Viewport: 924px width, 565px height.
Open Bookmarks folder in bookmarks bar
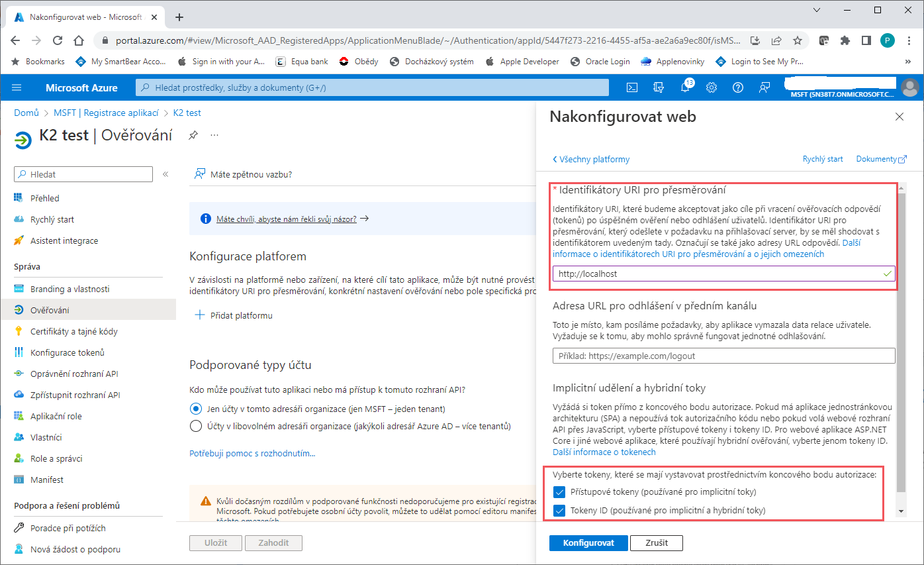coord(39,62)
